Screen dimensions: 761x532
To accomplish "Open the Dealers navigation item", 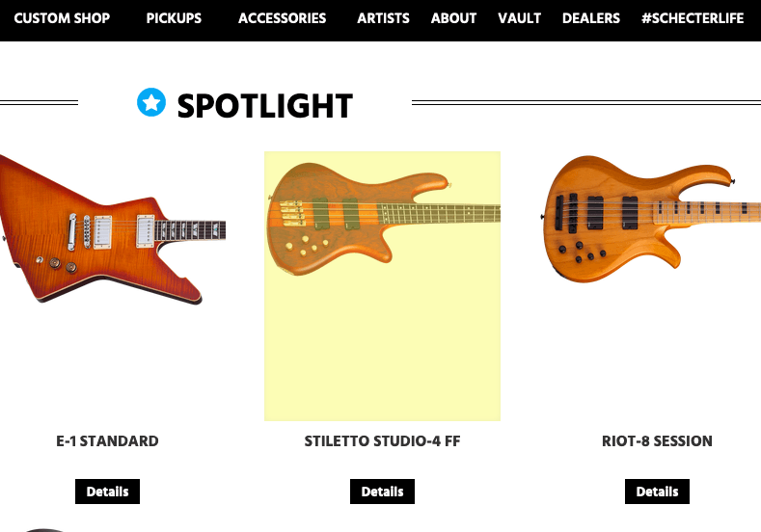I will point(591,18).
